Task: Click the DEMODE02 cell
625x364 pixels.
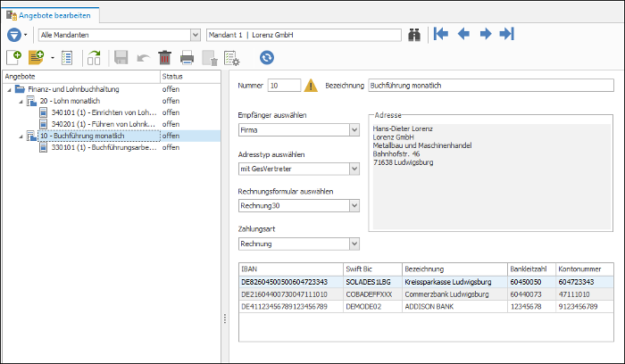Action: (x=372, y=307)
